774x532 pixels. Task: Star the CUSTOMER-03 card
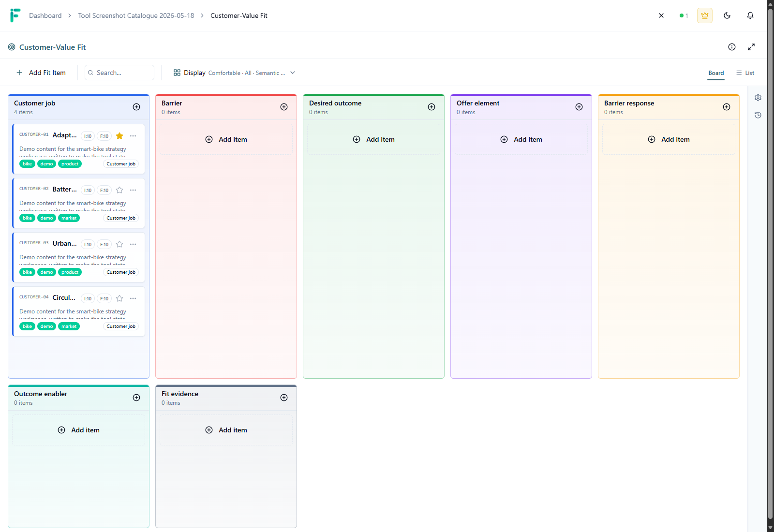click(x=119, y=244)
